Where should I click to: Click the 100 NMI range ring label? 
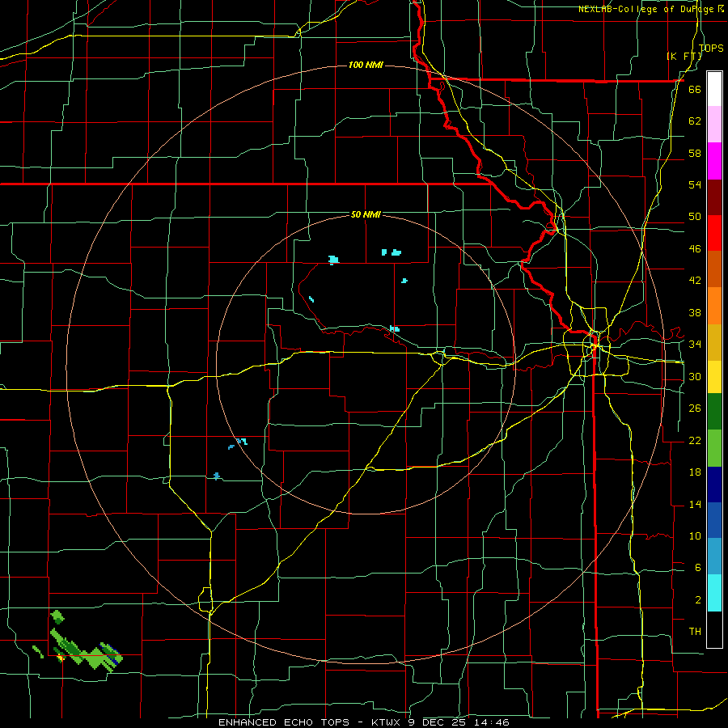(366, 65)
